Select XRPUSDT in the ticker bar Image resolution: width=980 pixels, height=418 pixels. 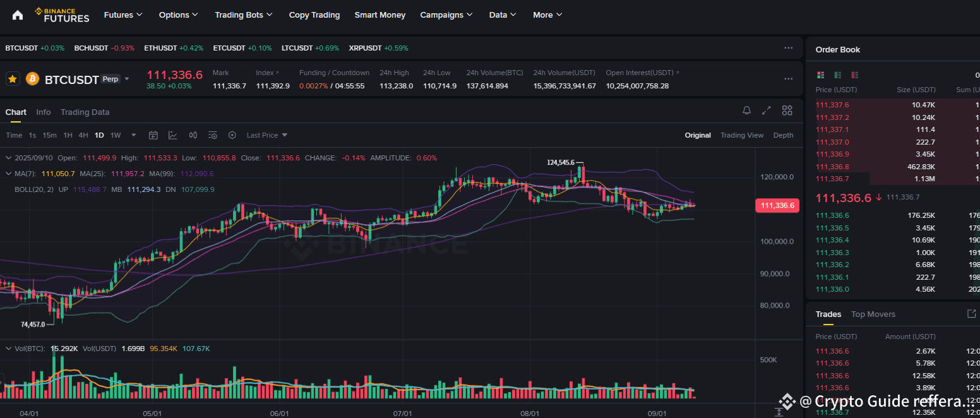coord(378,48)
